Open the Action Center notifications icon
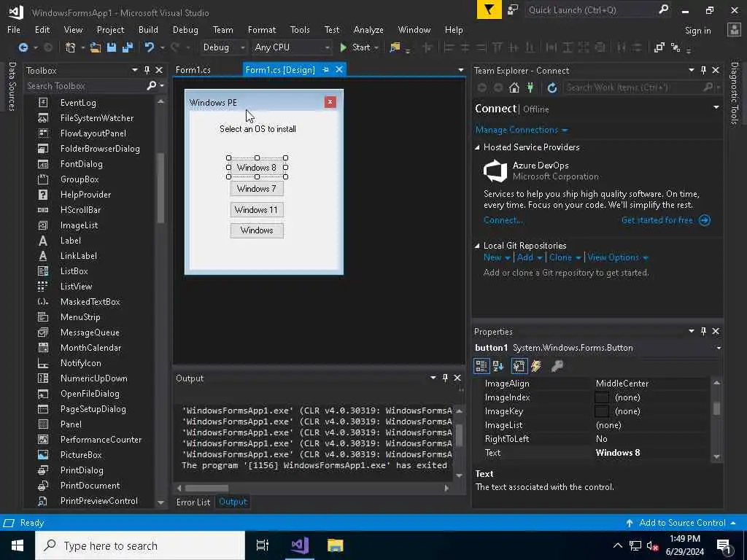 coord(724,545)
